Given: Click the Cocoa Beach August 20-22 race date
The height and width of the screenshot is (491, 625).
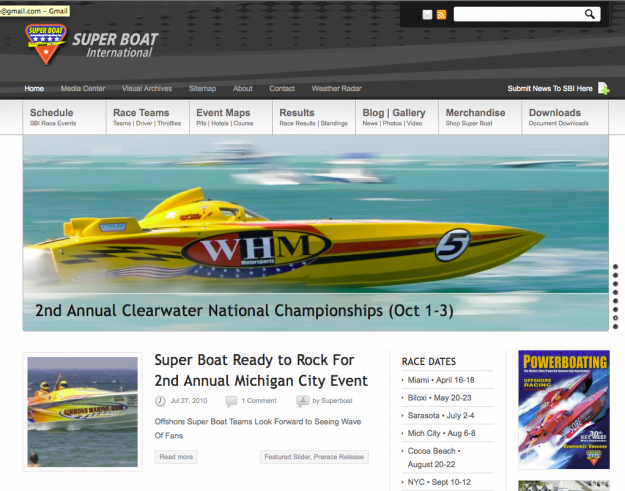Looking at the screenshot, I should tap(434, 458).
